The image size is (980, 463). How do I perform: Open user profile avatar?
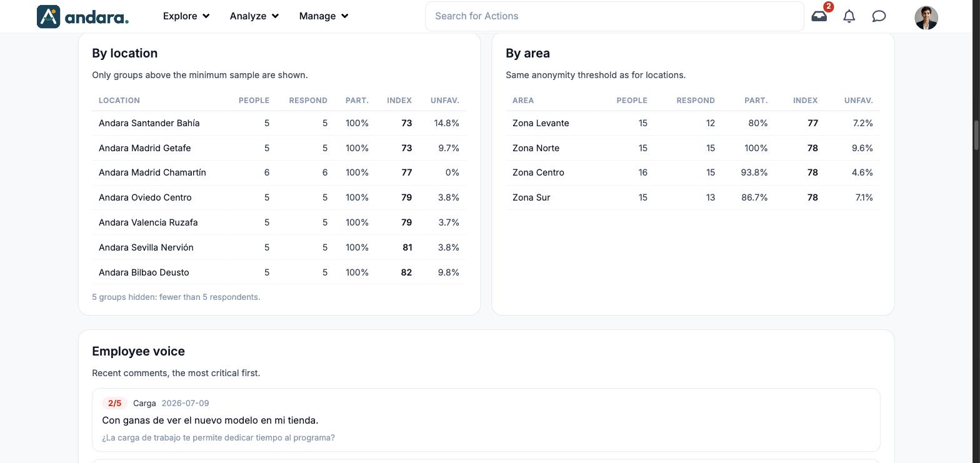(x=926, y=17)
